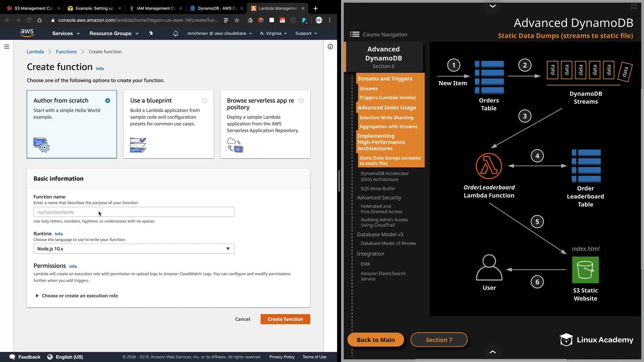
Task: Open the hamburger side navigation menu
Action: pos(7,47)
